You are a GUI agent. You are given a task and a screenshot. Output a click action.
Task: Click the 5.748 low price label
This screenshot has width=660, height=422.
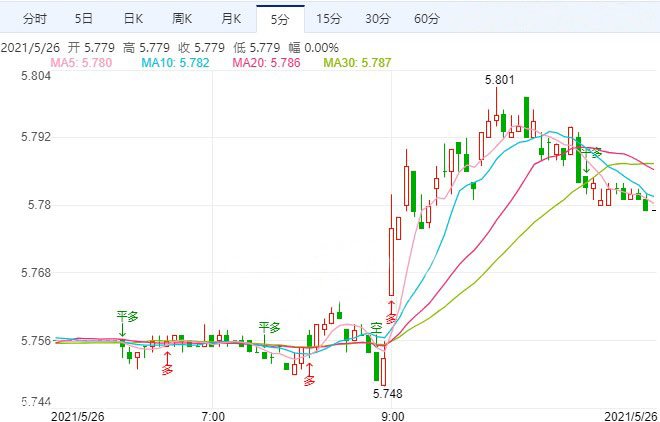click(389, 393)
